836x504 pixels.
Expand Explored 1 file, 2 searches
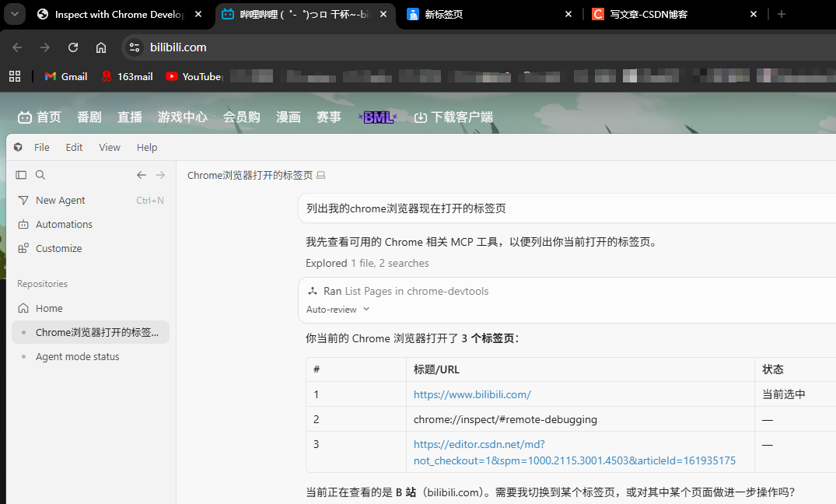click(x=367, y=264)
